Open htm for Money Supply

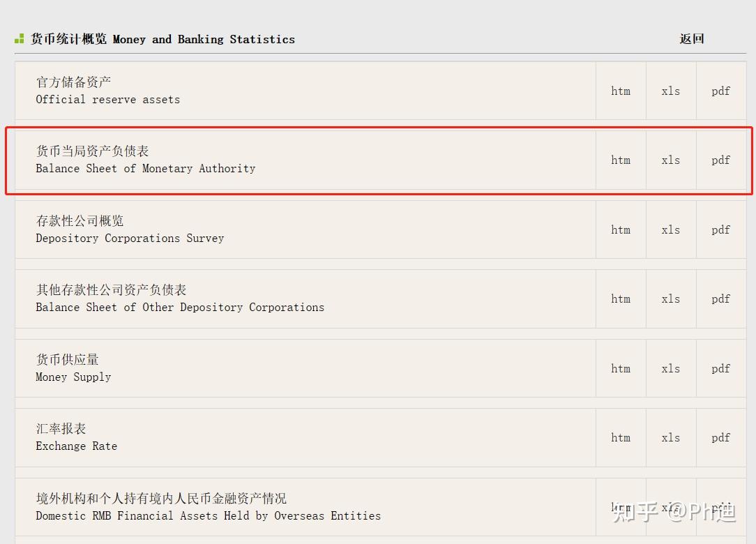(621, 368)
